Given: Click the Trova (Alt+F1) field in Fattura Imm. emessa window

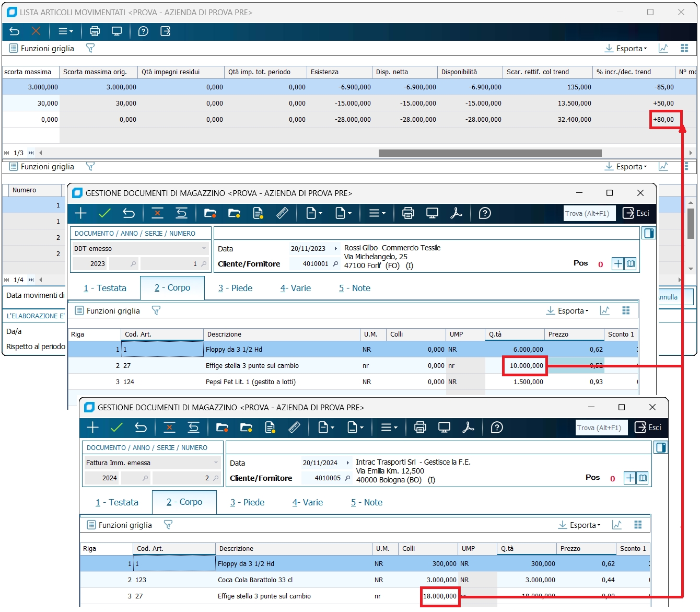Looking at the screenshot, I should click(x=602, y=428).
